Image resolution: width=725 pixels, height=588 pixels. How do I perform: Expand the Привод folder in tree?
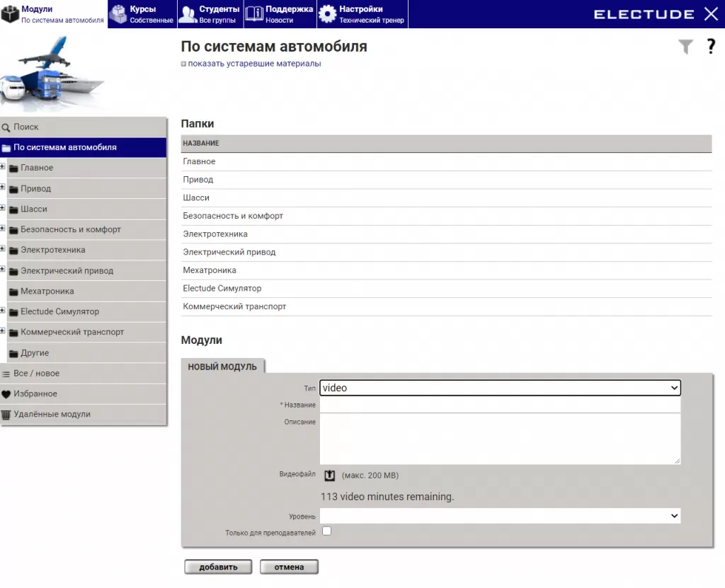tap(3, 188)
